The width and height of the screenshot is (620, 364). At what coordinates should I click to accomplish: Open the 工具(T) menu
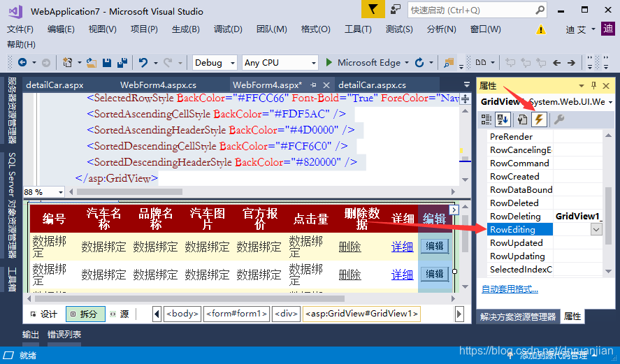tap(358, 29)
